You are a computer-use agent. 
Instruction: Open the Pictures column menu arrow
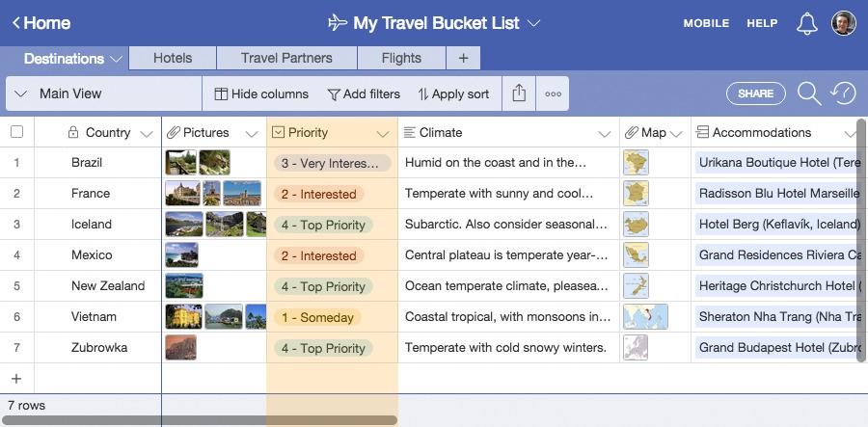tap(252, 133)
